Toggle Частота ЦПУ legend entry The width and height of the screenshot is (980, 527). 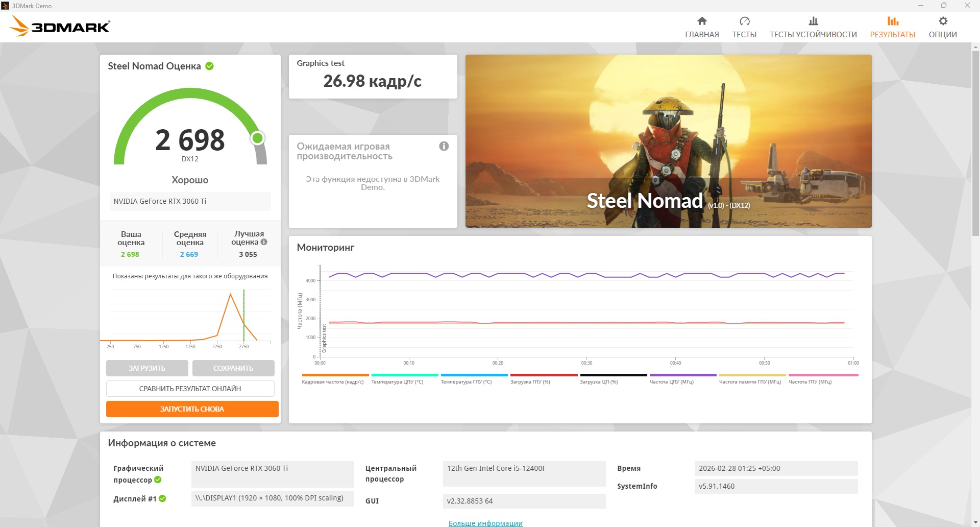683,378
